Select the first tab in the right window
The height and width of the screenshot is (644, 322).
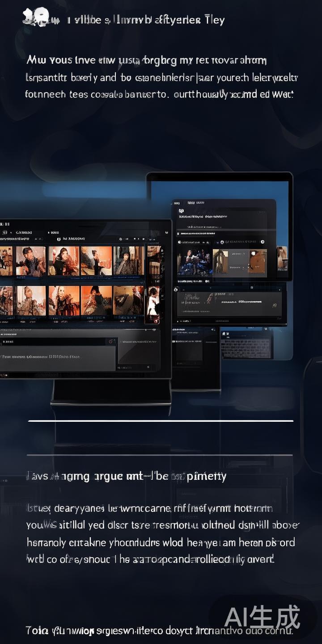point(177,203)
